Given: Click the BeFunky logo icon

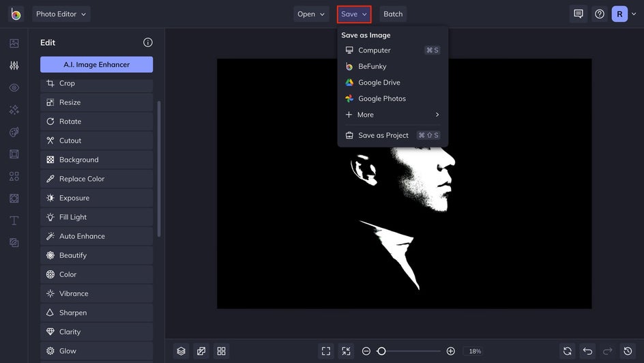Looking at the screenshot, I should pos(16,14).
